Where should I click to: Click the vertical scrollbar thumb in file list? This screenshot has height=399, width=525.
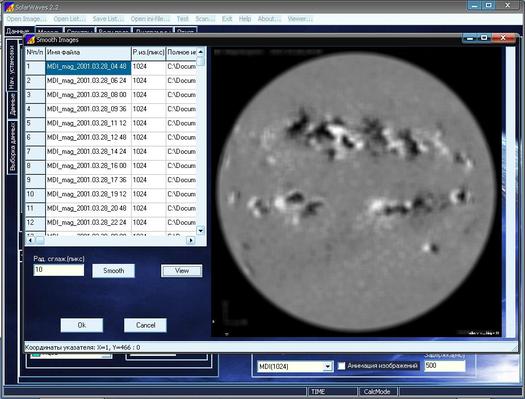[200, 61]
